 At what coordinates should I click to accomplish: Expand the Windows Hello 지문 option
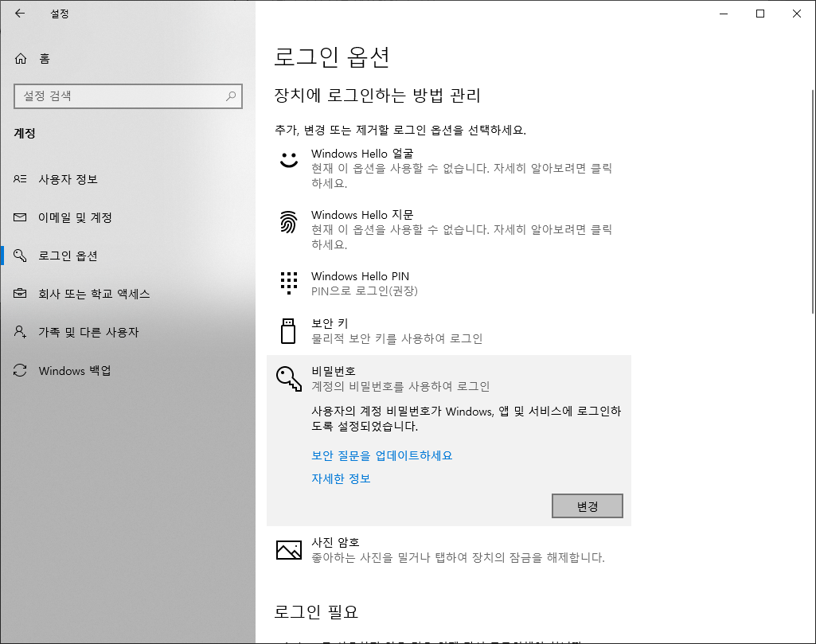448,229
